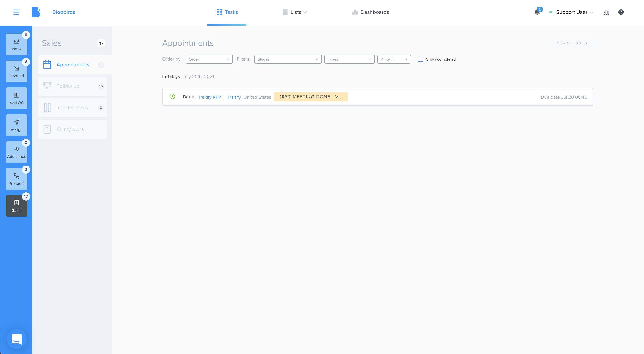644x354 pixels.
Task: Click the Inactive opps pause icon
Action: (x=47, y=108)
